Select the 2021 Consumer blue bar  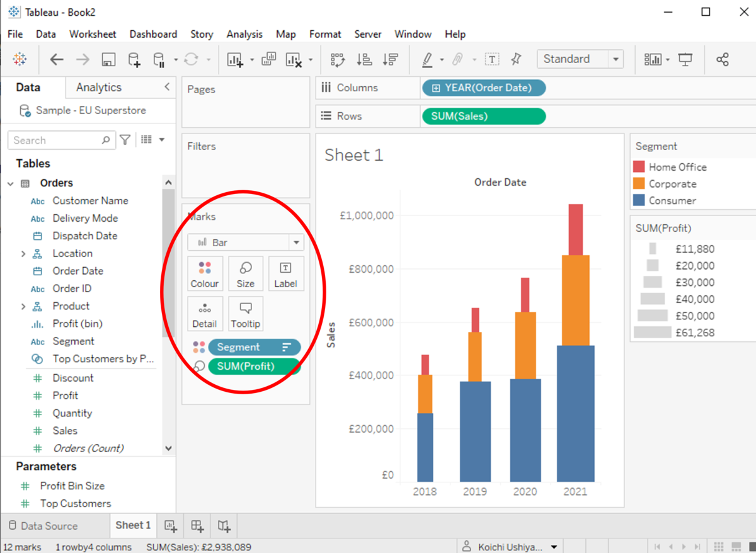coord(575,414)
